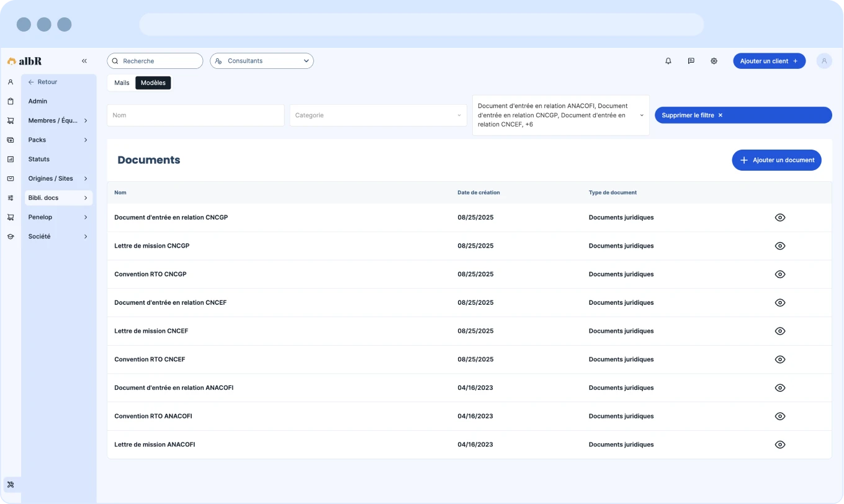Click the Retour back link

[x=43, y=82]
